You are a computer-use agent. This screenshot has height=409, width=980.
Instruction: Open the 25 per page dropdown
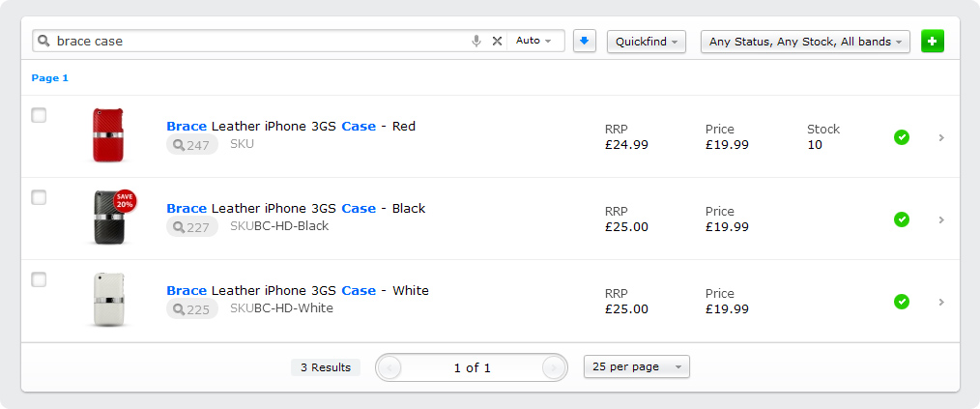pos(636,367)
